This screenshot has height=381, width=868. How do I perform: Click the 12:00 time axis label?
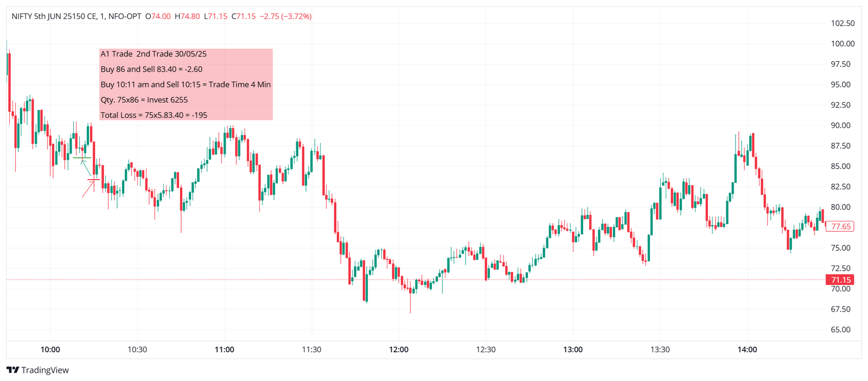pos(399,350)
